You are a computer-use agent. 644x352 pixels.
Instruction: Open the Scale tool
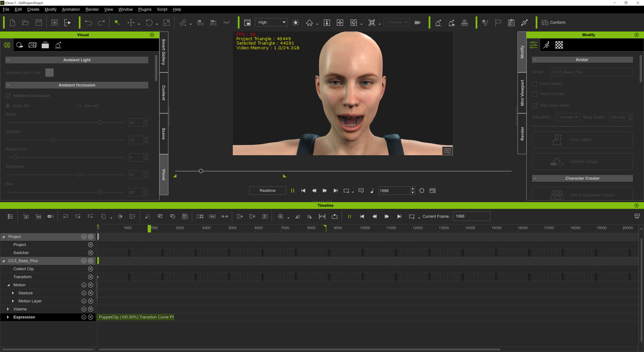[167, 22]
